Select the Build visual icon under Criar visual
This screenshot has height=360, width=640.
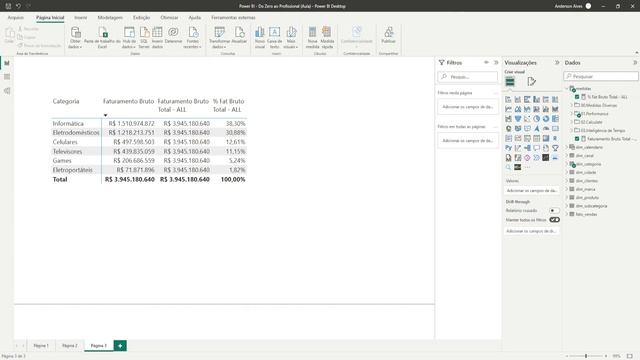tap(510, 82)
